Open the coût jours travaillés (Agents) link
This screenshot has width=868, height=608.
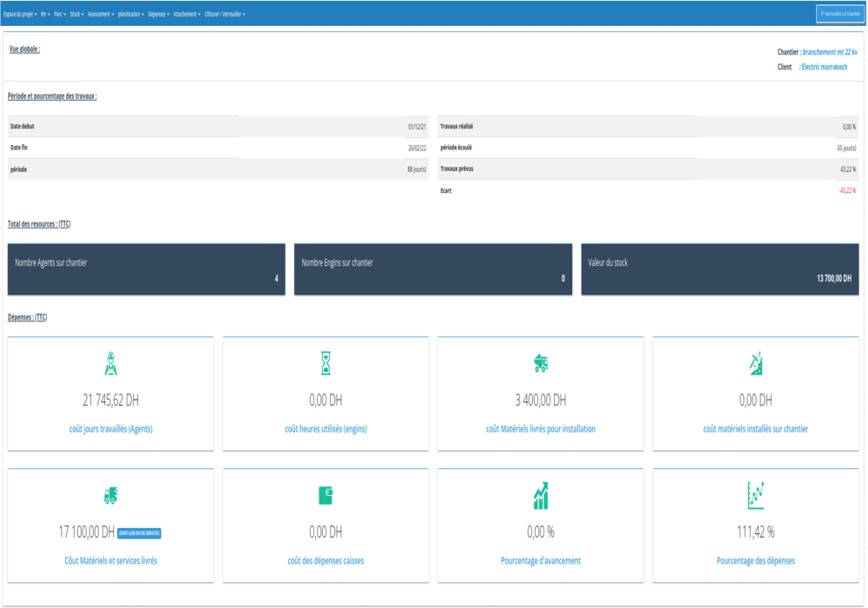coord(110,429)
